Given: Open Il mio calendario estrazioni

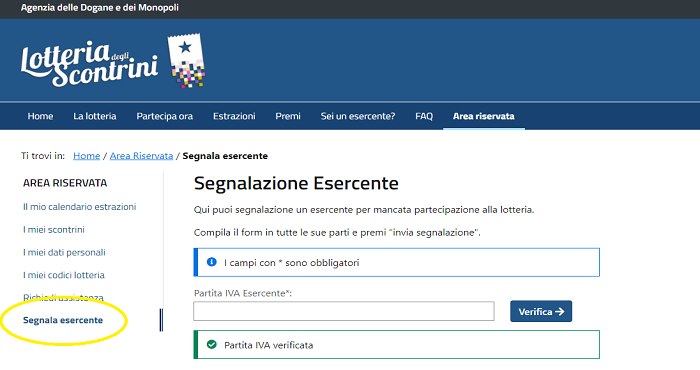Looking at the screenshot, I should click(79, 207).
